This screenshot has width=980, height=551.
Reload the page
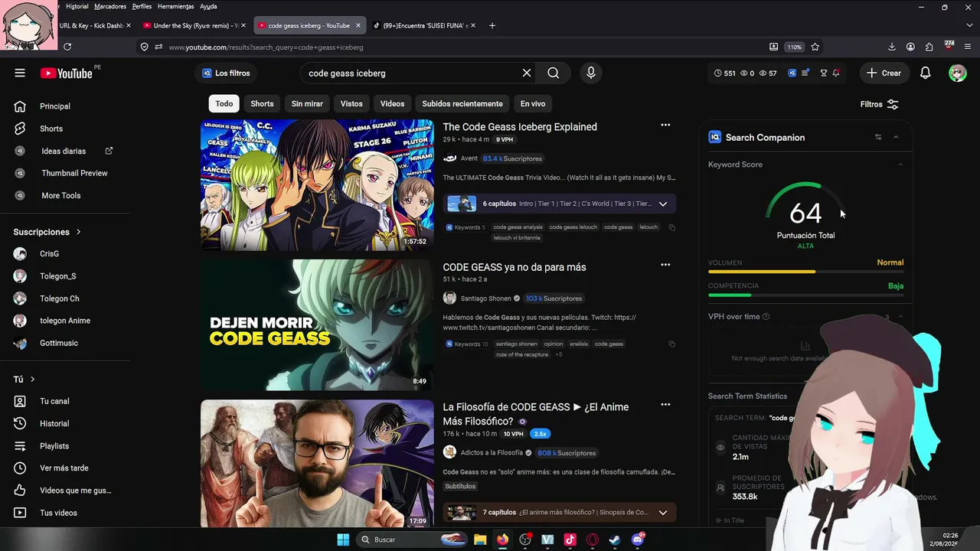coord(67,47)
